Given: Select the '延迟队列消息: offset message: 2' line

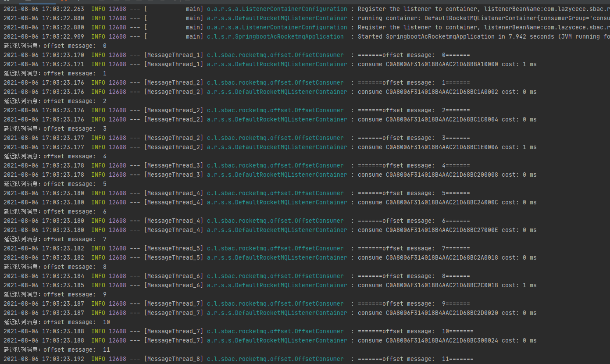Looking at the screenshot, I should (x=55, y=101).
